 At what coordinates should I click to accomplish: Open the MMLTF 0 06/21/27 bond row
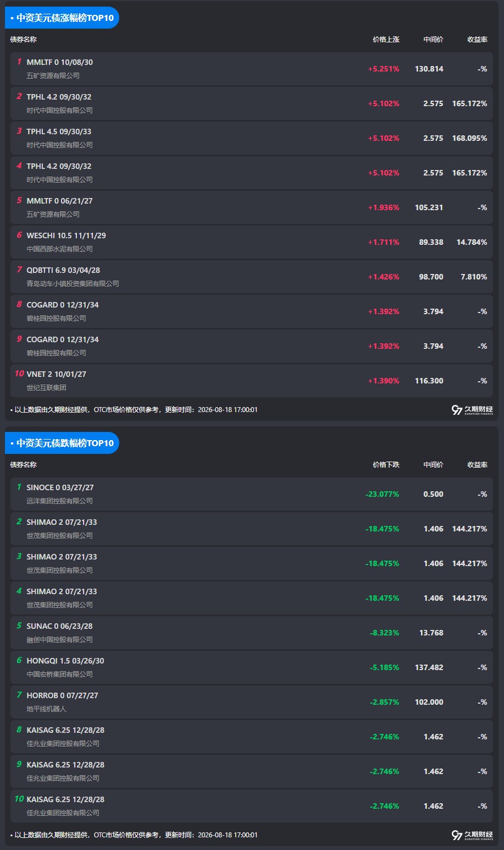click(x=252, y=207)
